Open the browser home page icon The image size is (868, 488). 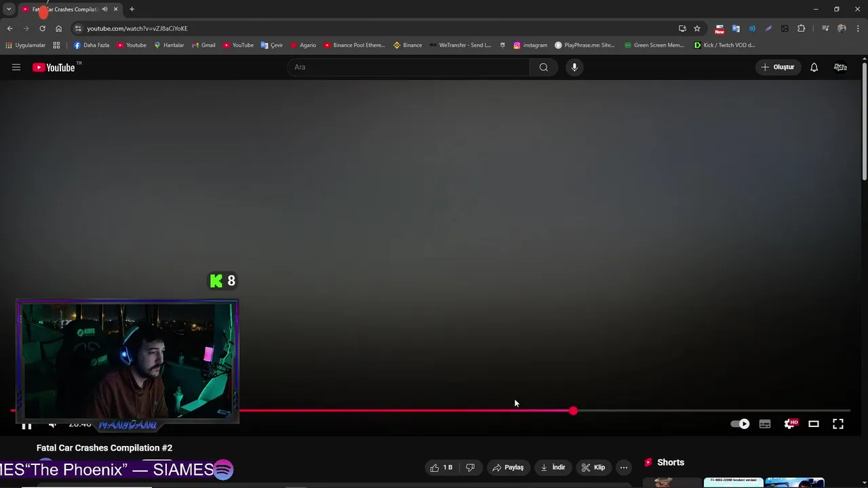(x=58, y=28)
